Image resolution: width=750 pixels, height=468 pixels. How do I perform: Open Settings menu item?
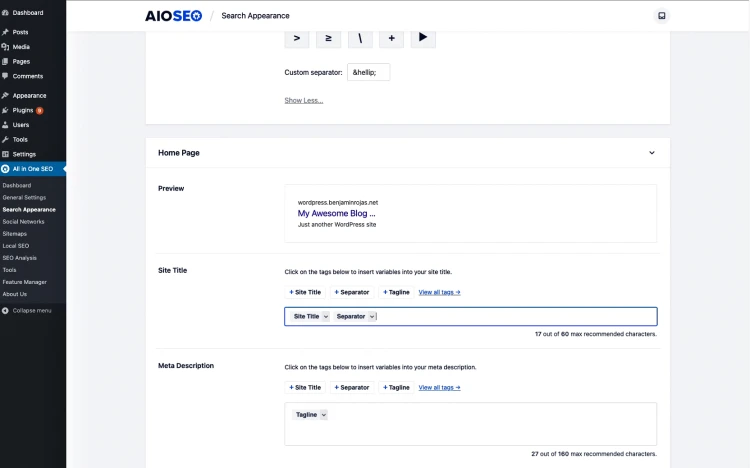(24, 155)
